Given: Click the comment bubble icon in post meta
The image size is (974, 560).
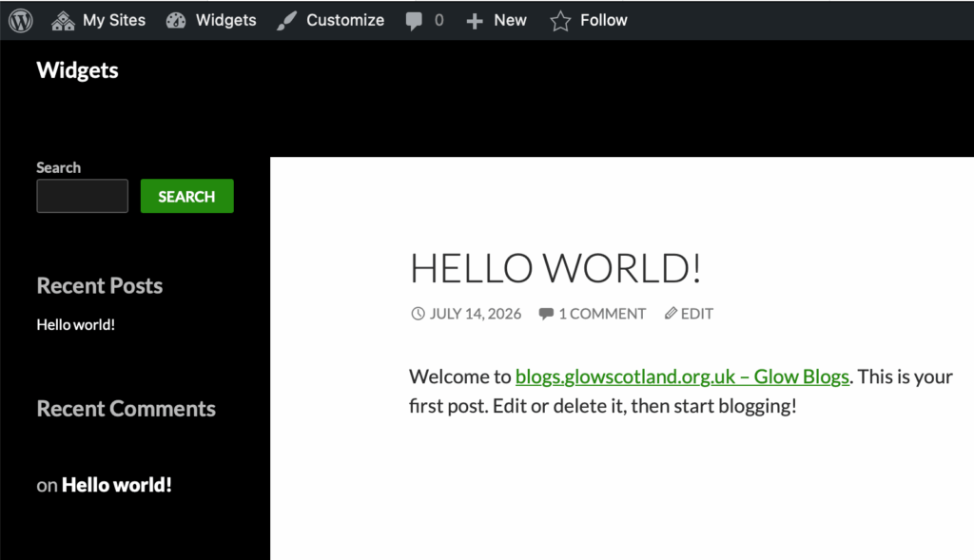Looking at the screenshot, I should point(546,314).
